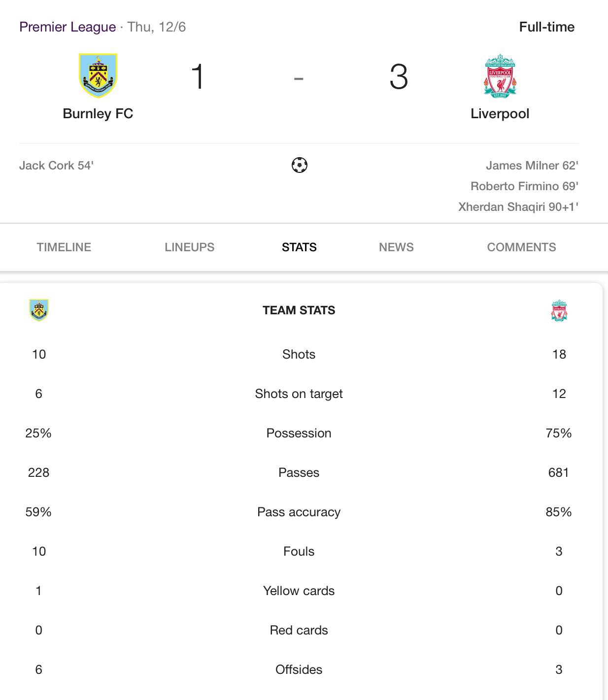This screenshot has width=608, height=700.
Task: Click scorer James Milner 62'
Action: coord(532,166)
